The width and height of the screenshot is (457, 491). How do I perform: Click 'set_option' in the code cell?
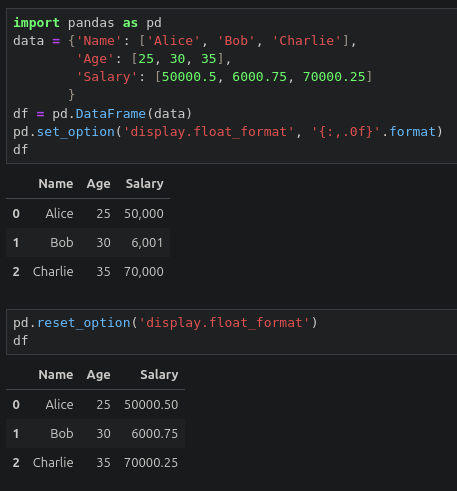tap(76, 132)
